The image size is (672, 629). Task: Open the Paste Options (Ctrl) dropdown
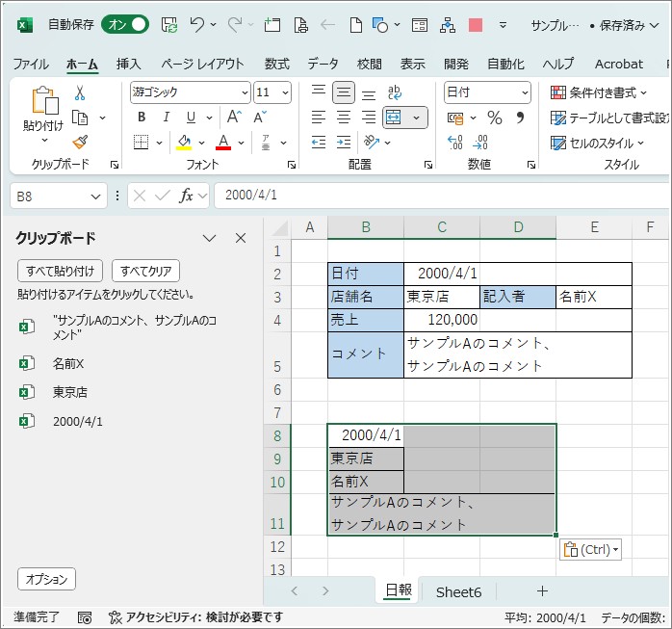tap(590, 549)
